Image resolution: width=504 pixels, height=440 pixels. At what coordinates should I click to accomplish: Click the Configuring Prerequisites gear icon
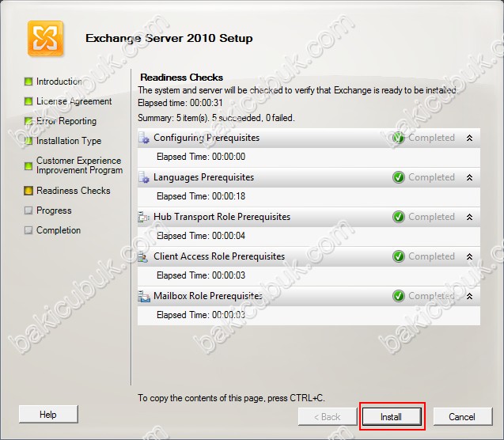coord(144,138)
